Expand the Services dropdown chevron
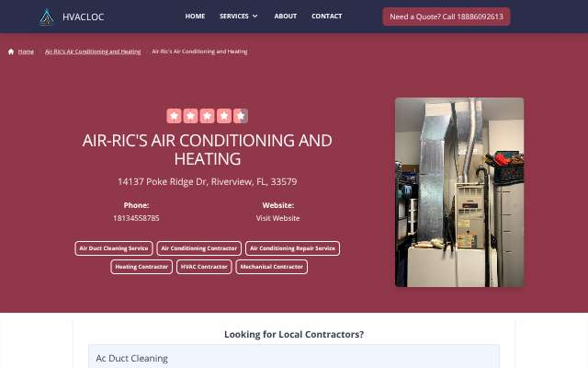The image size is (588, 368). (255, 17)
